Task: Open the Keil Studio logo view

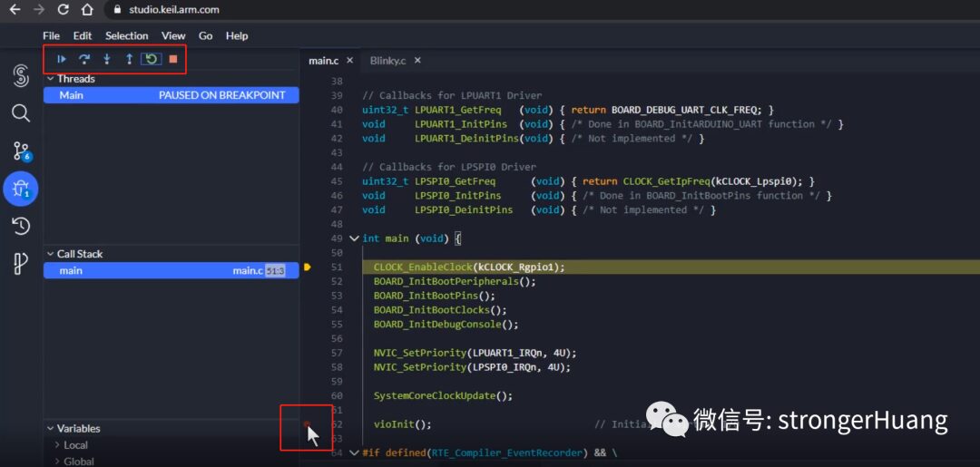Action: click(x=21, y=76)
